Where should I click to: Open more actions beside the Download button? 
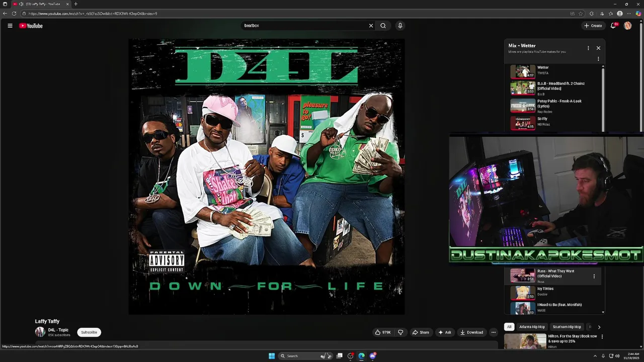[x=493, y=332]
